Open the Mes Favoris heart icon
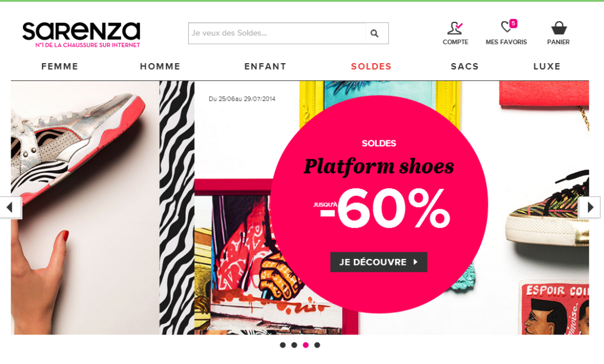Screen dimensions: 604x364 pyautogui.click(x=506, y=27)
